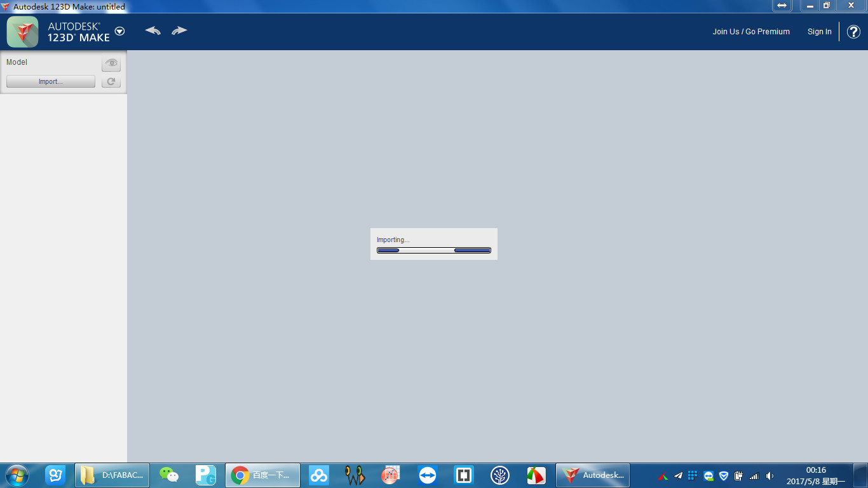The width and height of the screenshot is (868, 488).
Task: Click the W character taskbar icon
Action: click(x=355, y=475)
